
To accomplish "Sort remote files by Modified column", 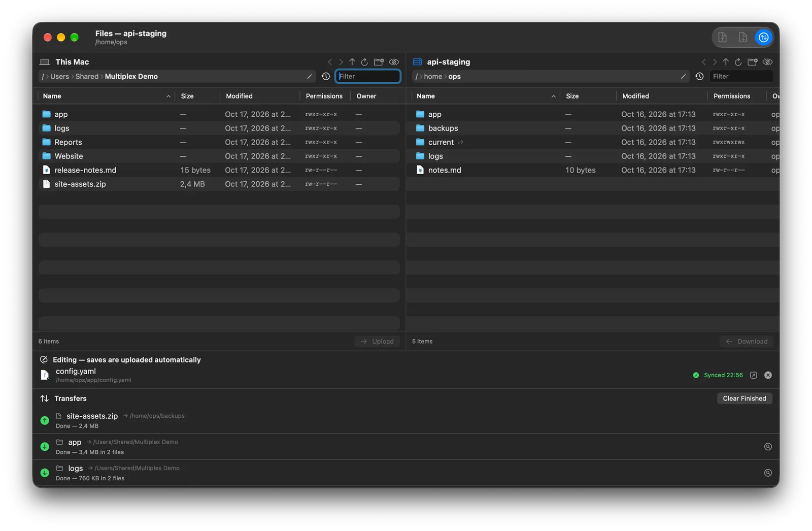I will tap(662, 96).
